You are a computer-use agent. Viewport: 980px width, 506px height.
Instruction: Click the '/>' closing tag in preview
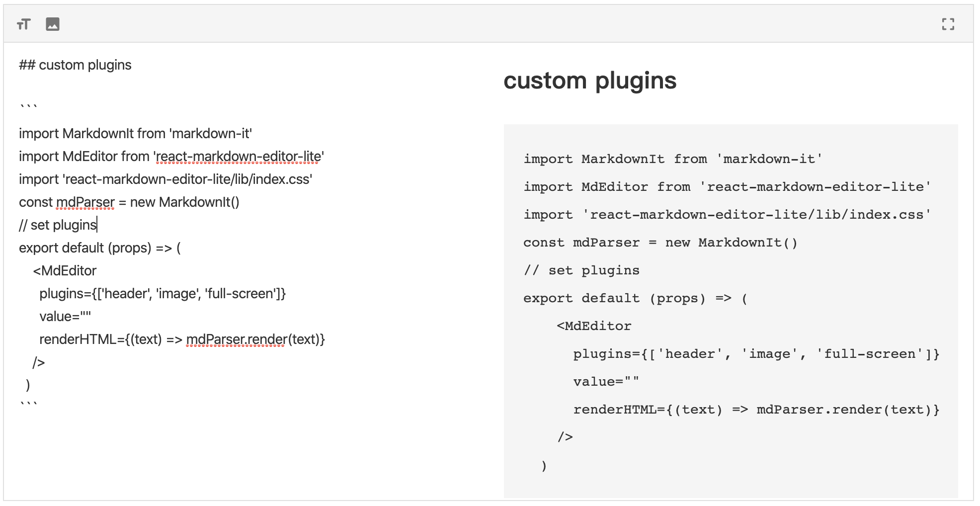coord(565,437)
